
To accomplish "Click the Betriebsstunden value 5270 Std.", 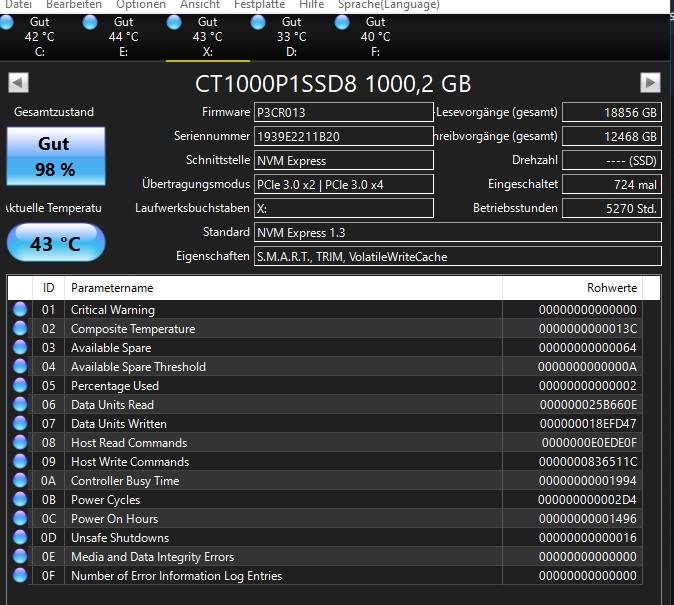I will coord(612,209).
